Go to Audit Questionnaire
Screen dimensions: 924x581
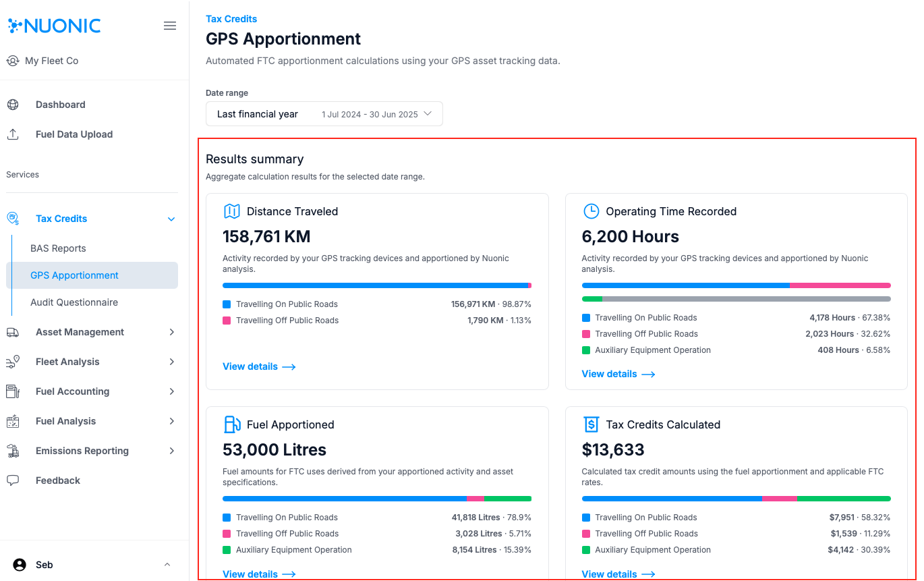pos(74,302)
